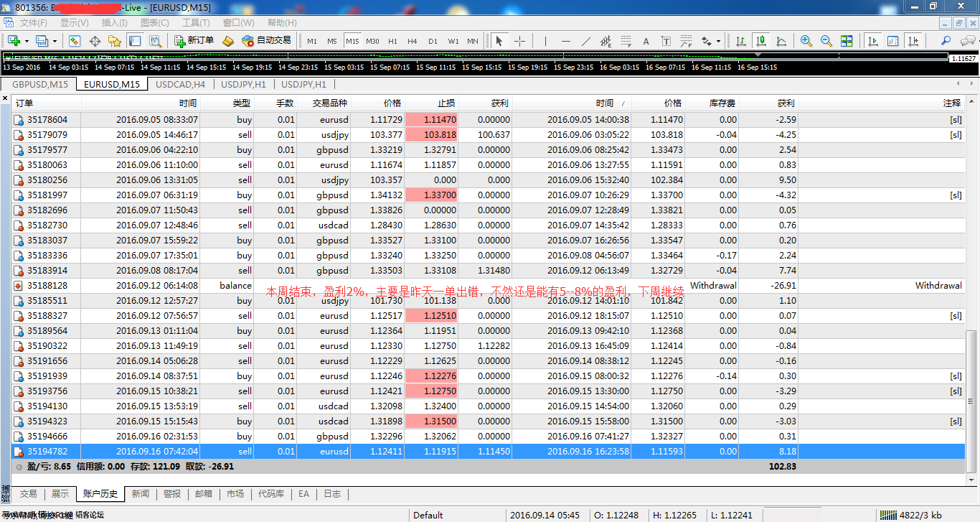Sort by 库存费 column header

coord(712,103)
